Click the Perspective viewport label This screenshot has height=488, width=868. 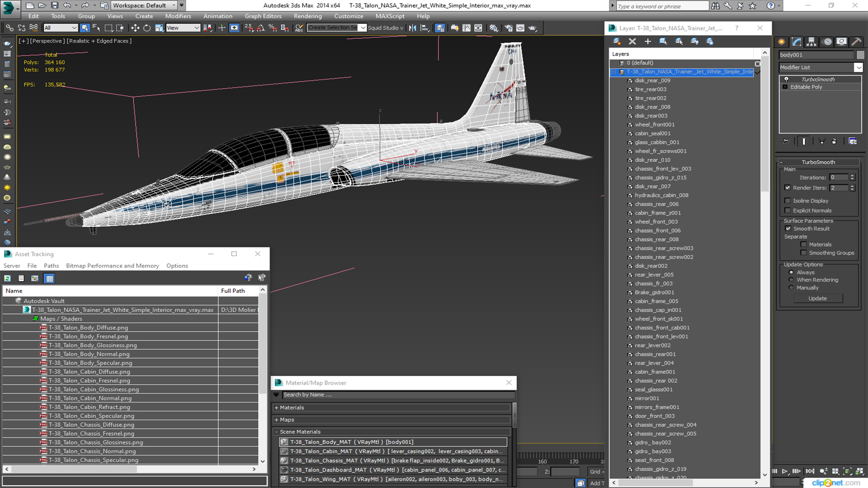pos(47,41)
